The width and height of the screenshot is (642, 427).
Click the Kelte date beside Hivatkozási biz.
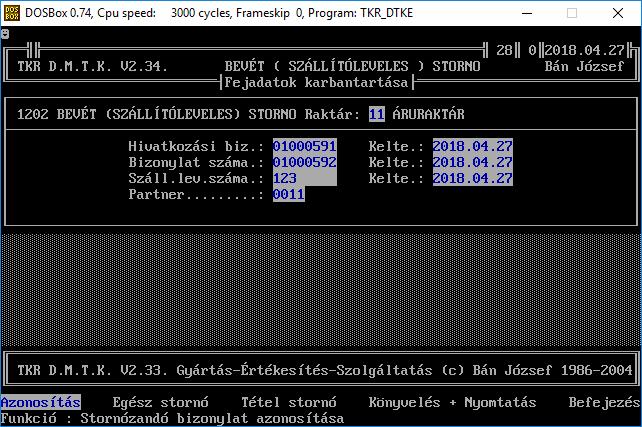472,146
